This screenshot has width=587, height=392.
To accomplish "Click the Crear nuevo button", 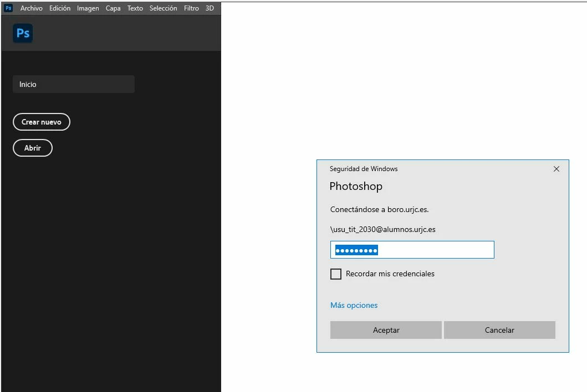I will 42,122.
